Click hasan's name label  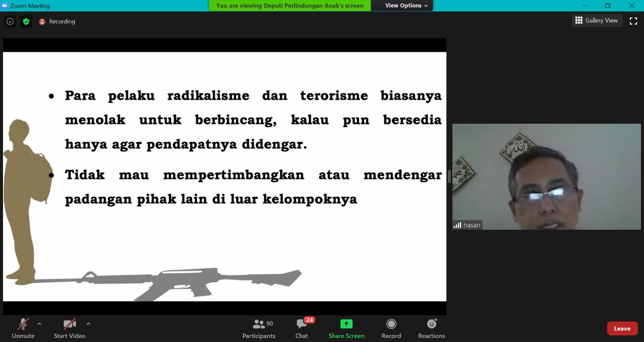coord(471,225)
